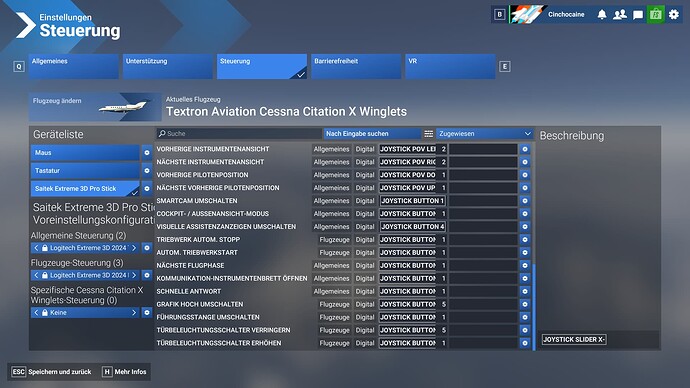
Task: Open gear for Smartcam umschalten row
Action: pos(525,201)
